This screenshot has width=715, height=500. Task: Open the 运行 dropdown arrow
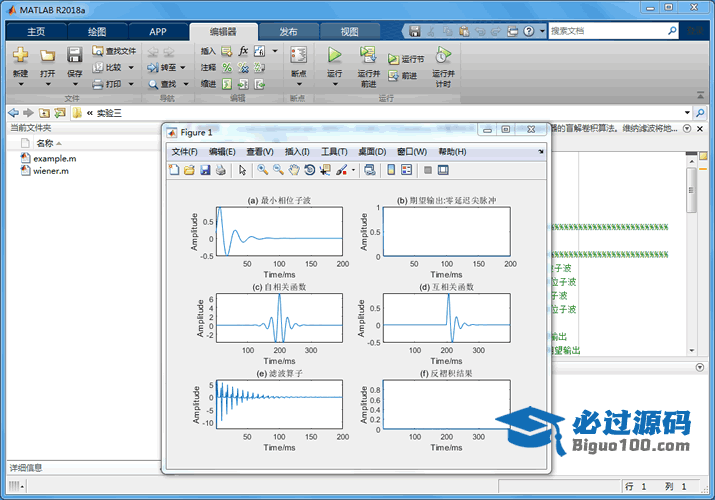pos(335,84)
